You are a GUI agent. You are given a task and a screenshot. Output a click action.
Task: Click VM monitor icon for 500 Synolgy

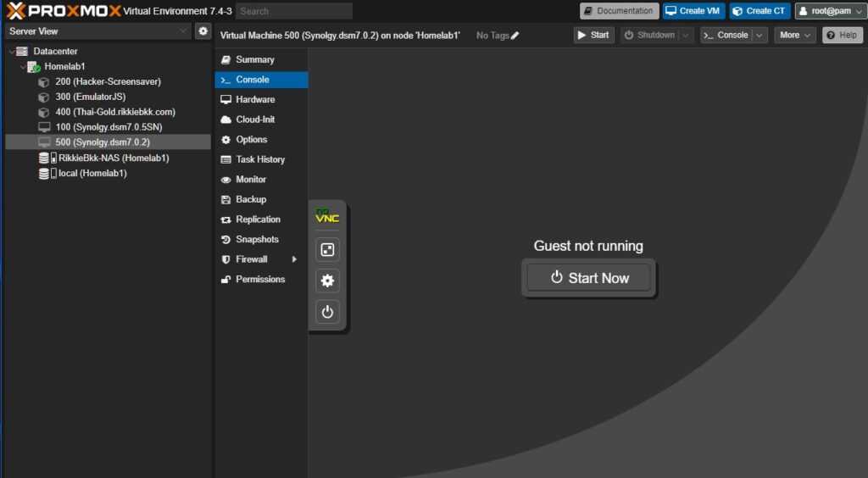44,142
